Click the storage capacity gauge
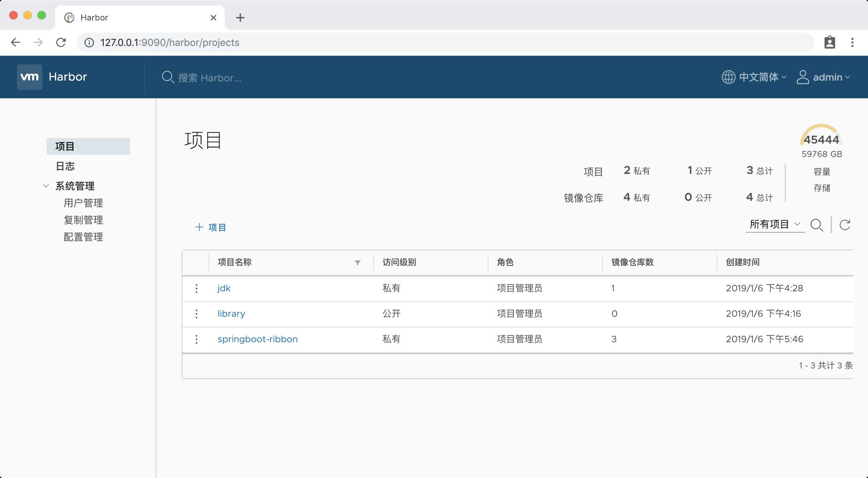This screenshot has width=868, height=478. coord(821,135)
